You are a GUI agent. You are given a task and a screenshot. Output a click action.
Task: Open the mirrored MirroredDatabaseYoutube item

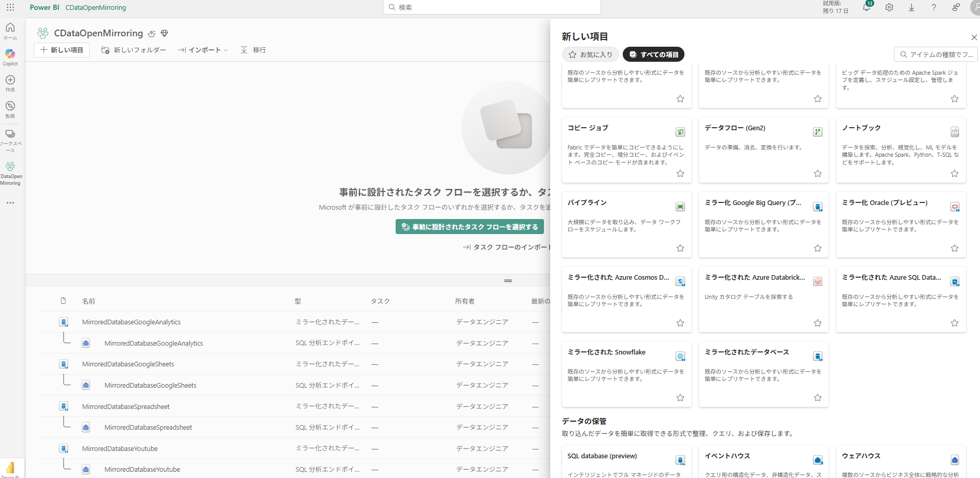point(120,448)
